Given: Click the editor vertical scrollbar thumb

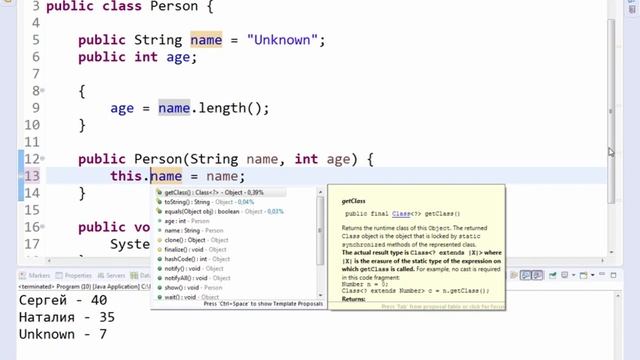Looking at the screenshot, I should click(x=611, y=111).
